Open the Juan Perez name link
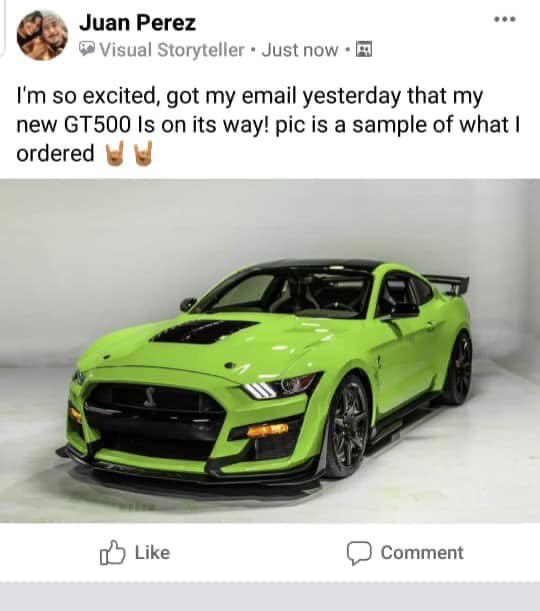The height and width of the screenshot is (611, 540). coord(138,23)
